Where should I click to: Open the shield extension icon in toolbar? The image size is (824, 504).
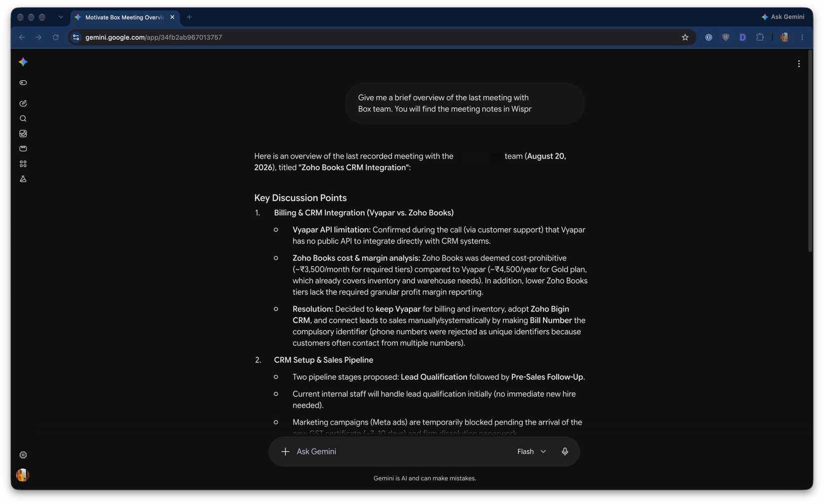pos(726,37)
